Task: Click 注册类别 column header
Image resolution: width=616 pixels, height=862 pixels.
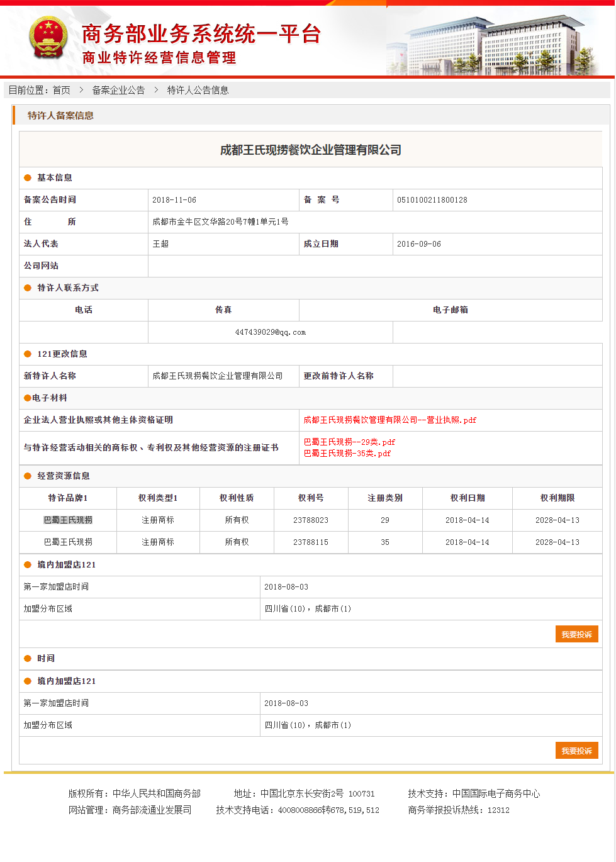Action: pos(385,498)
